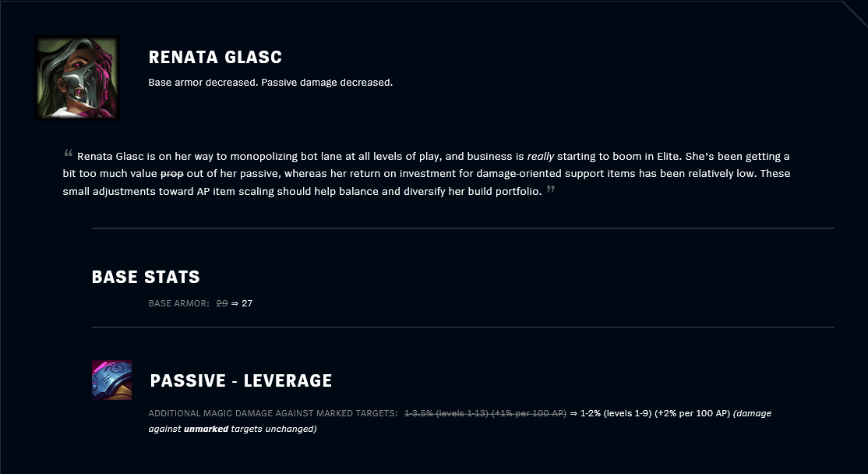Image resolution: width=868 pixels, height=474 pixels.
Task: Click the Leverage passive ability icon
Action: [x=112, y=380]
